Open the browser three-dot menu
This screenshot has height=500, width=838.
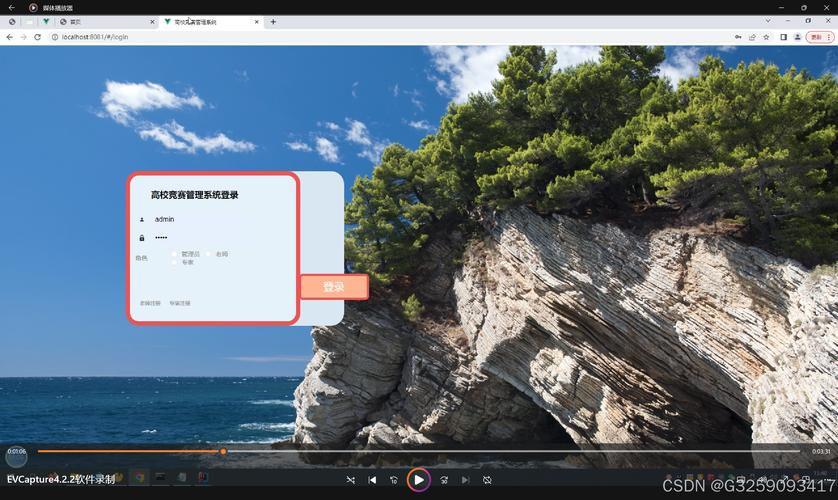click(829, 37)
